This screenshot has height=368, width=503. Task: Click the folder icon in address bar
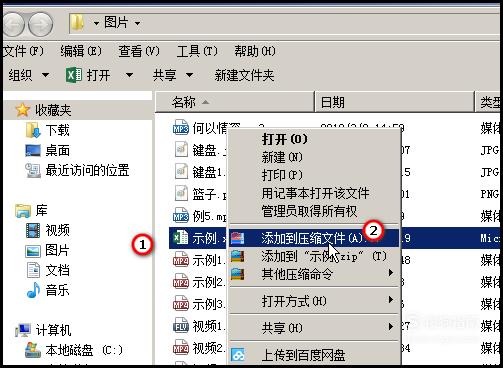click(x=78, y=23)
